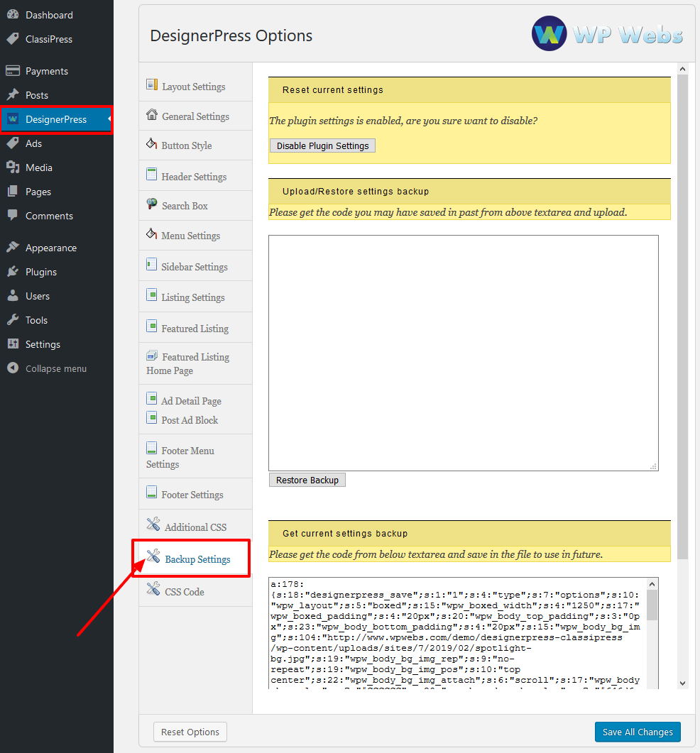Viewport: 700px width, 753px height.
Task: Click the Upload/Restore settings backup heading
Action: pyautogui.click(x=356, y=191)
